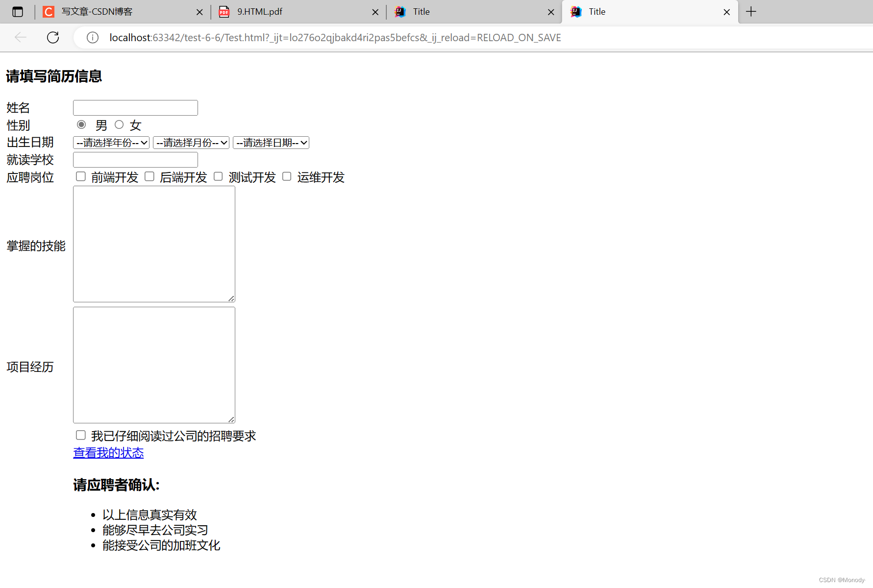
Task: Open a new tab with plus icon
Action: tap(751, 12)
